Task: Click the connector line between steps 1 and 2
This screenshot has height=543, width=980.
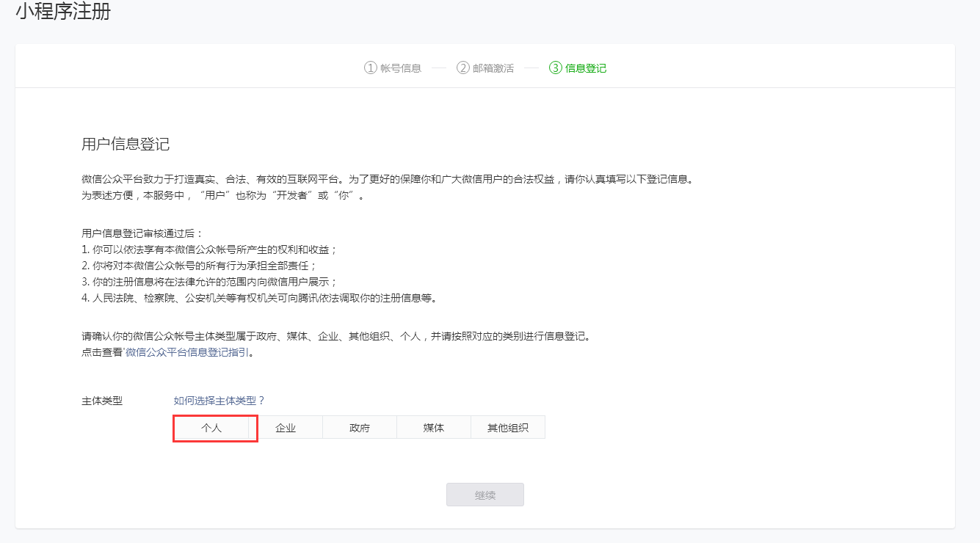Action: 438,67
